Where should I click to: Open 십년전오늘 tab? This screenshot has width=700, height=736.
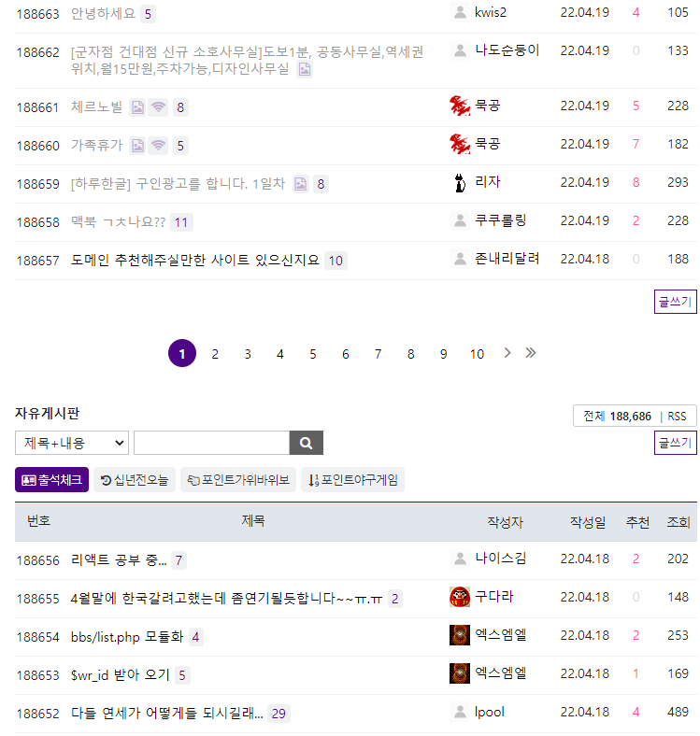point(135,480)
